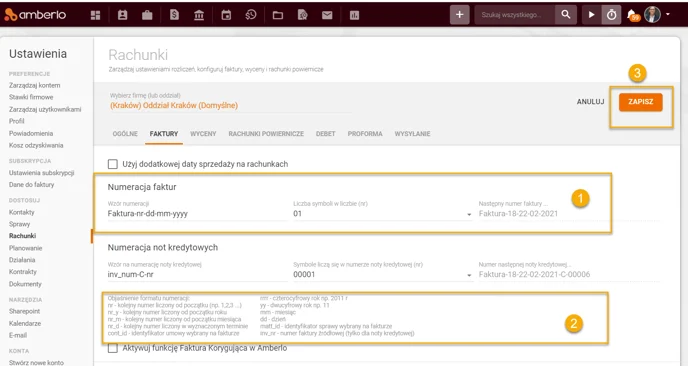Edit the credit note pattern inv_num-C-nr field

197,274
